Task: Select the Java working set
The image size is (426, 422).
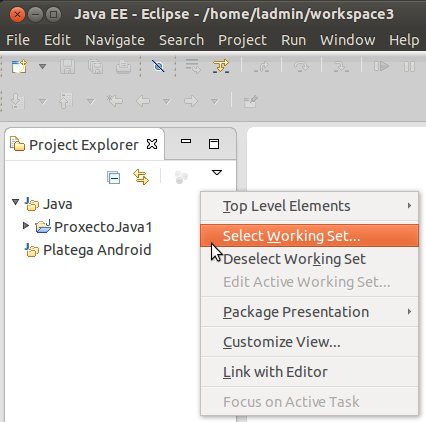Action: click(58, 204)
